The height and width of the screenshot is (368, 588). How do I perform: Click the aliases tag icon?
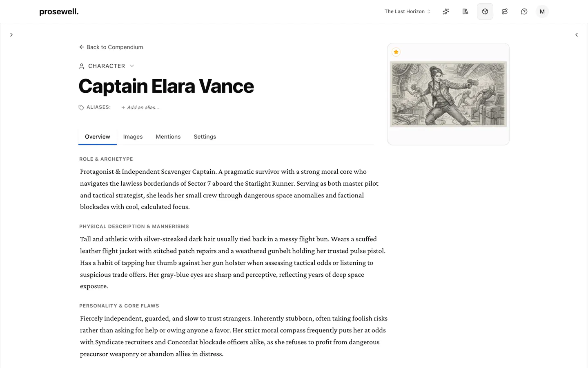[x=81, y=108]
